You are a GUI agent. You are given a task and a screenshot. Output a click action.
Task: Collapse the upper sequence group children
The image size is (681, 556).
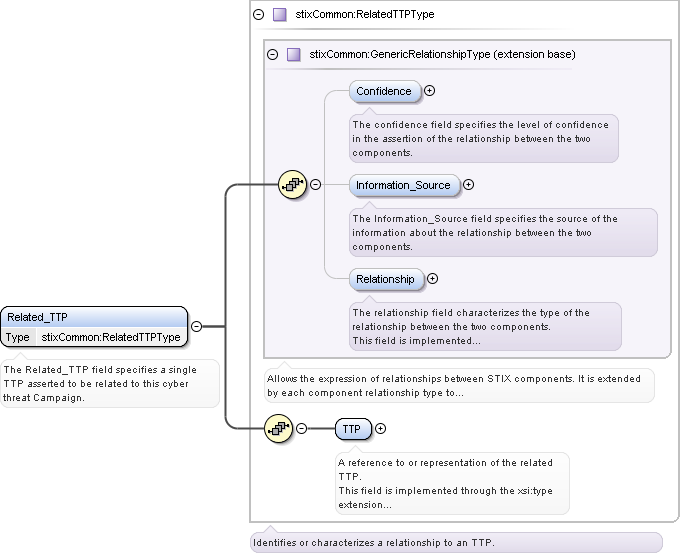(x=315, y=184)
